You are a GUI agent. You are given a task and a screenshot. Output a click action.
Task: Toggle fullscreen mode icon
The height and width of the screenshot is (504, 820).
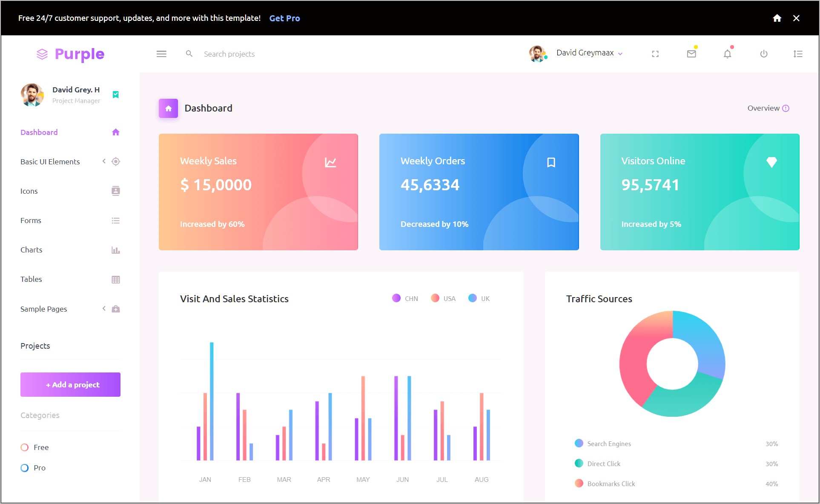pyautogui.click(x=655, y=54)
